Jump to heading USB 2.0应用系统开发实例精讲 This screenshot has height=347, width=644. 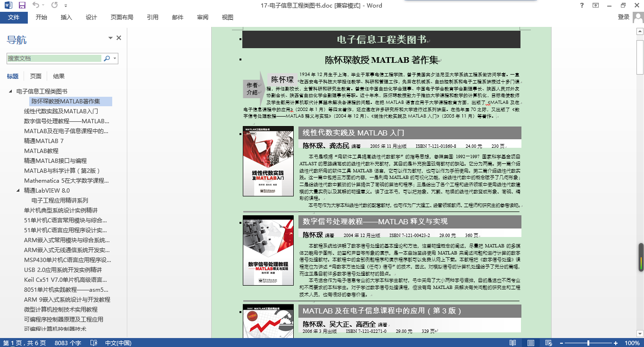tap(63, 270)
